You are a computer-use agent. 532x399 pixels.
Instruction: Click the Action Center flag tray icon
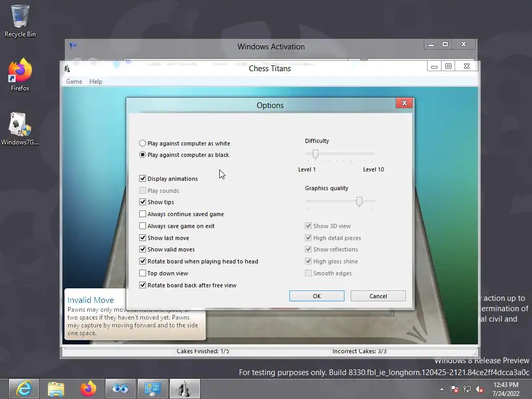[x=454, y=389]
